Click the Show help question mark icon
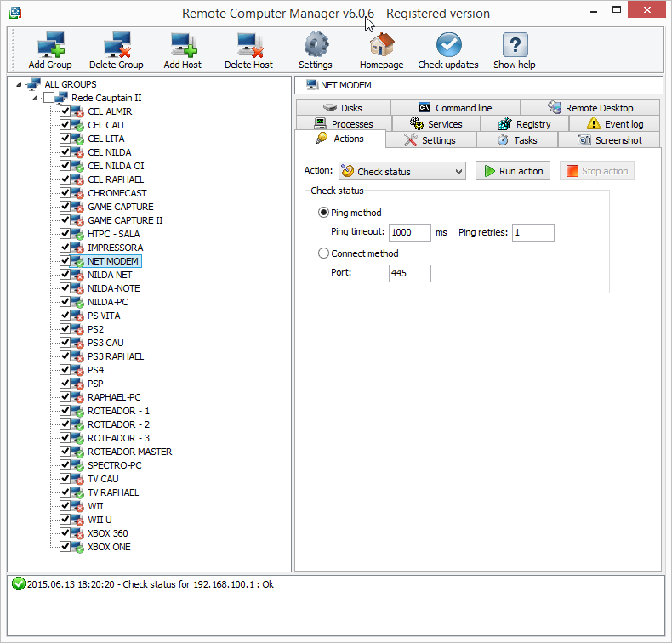Viewport: 672px width, 643px height. coord(515,44)
